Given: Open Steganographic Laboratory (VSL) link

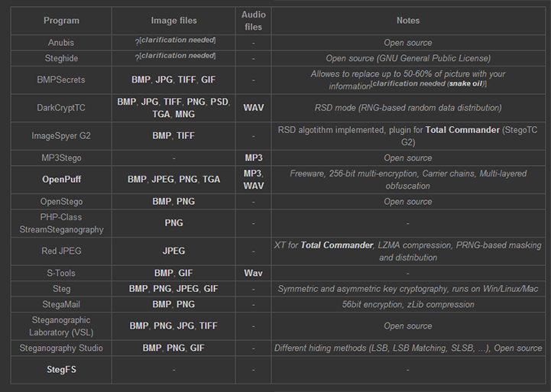Looking at the screenshot, I should click(61, 326).
